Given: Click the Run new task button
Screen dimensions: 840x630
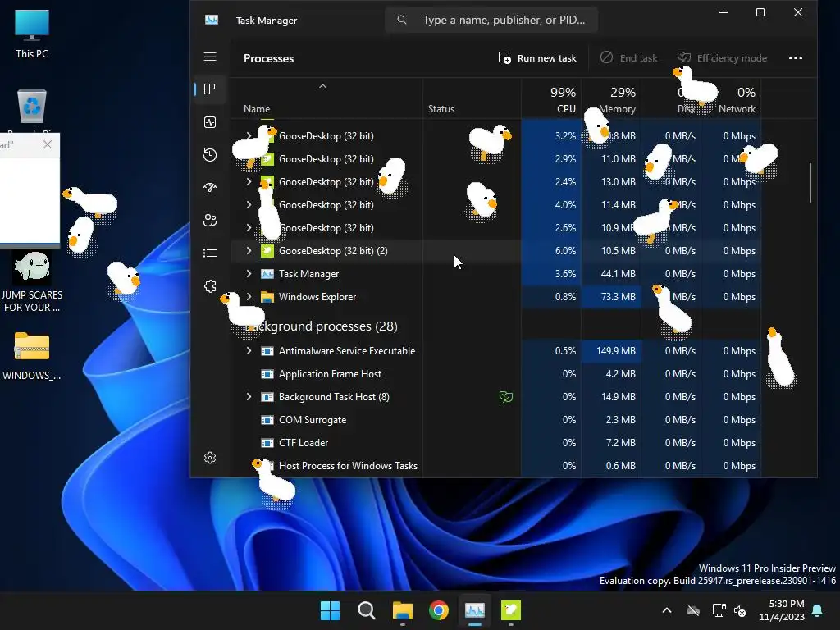Looking at the screenshot, I should (x=537, y=58).
